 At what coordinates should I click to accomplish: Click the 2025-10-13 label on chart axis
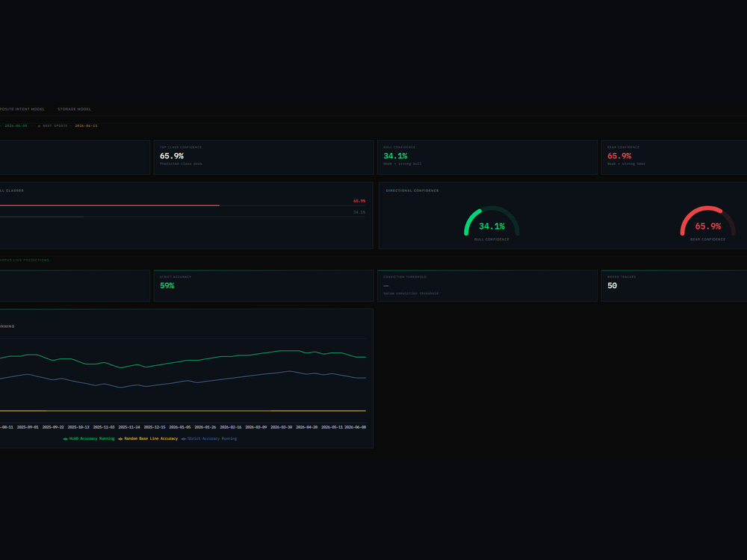point(78,427)
